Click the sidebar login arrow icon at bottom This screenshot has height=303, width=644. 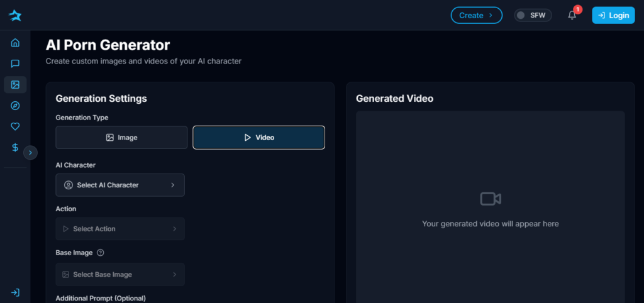point(15,293)
